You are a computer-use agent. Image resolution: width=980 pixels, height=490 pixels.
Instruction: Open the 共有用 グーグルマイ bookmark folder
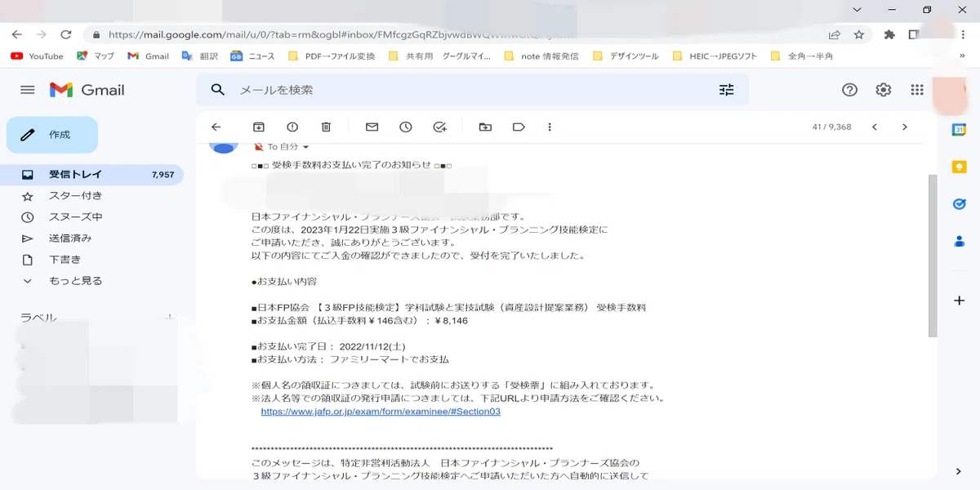[x=439, y=56]
